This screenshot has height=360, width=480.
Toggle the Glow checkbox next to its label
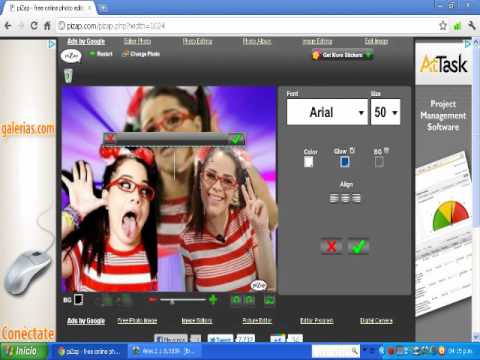[353, 151]
